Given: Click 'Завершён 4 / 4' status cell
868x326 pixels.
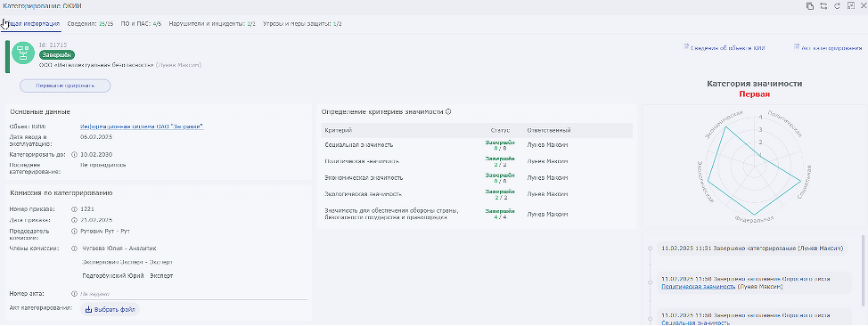Looking at the screenshot, I should click(501, 214).
